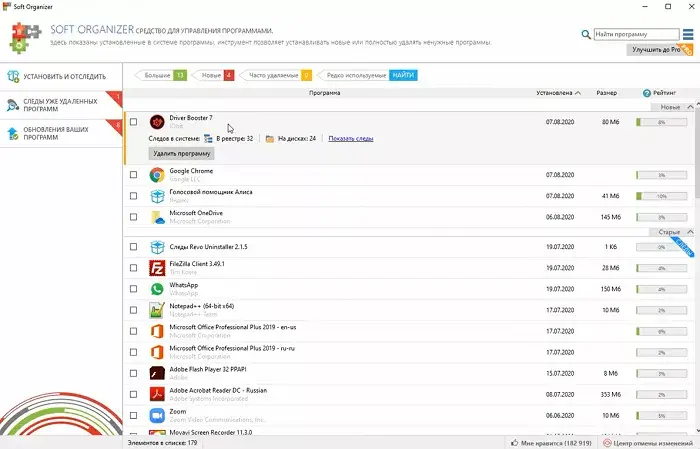Click the Driver Booster 7 icon
Screen dimensions: 700x449
(x=156, y=121)
